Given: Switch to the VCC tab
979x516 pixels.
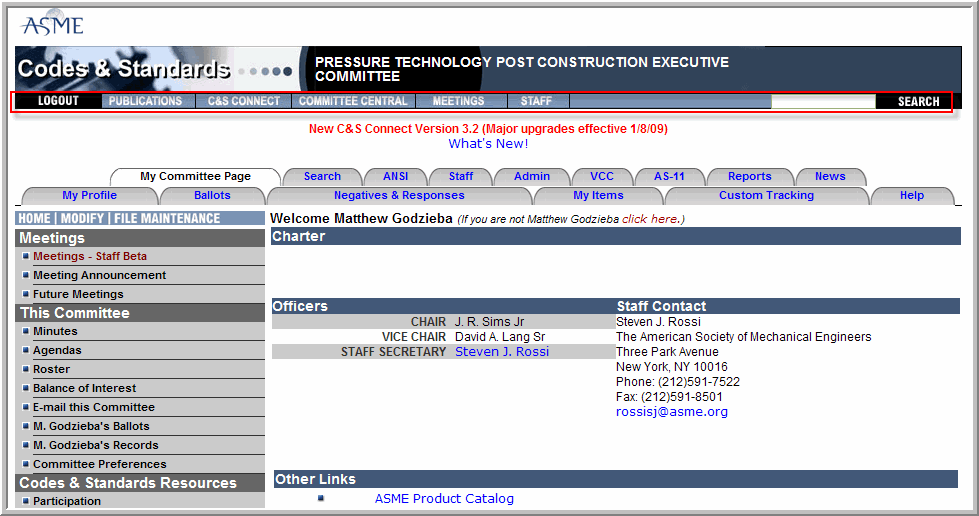Looking at the screenshot, I should click(x=602, y=176).
